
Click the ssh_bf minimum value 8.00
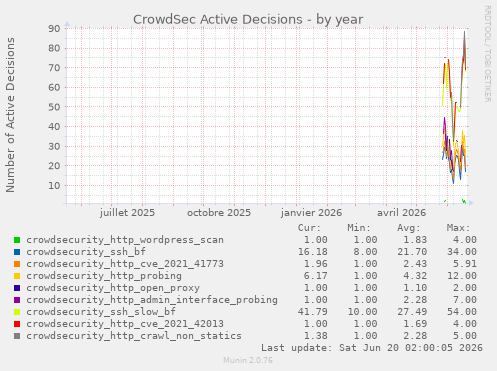tap(365, 252)
